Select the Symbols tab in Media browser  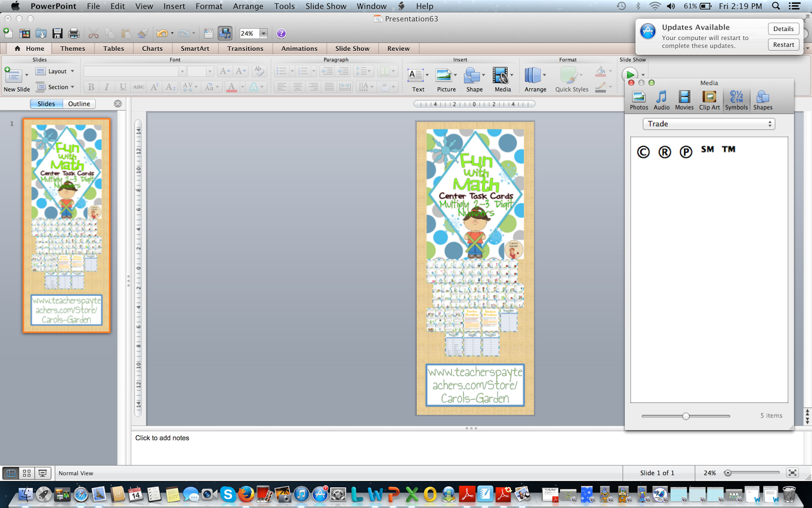tap(736, 100)
